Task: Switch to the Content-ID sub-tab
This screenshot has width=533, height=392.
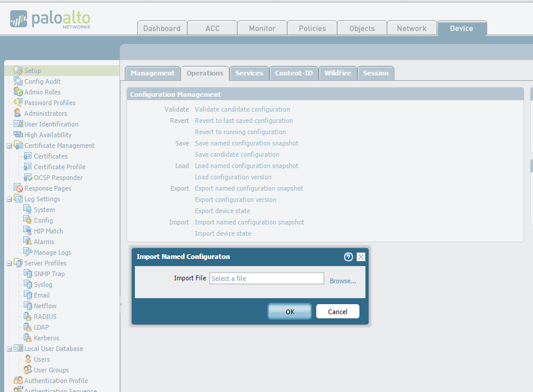Action: 294,74
